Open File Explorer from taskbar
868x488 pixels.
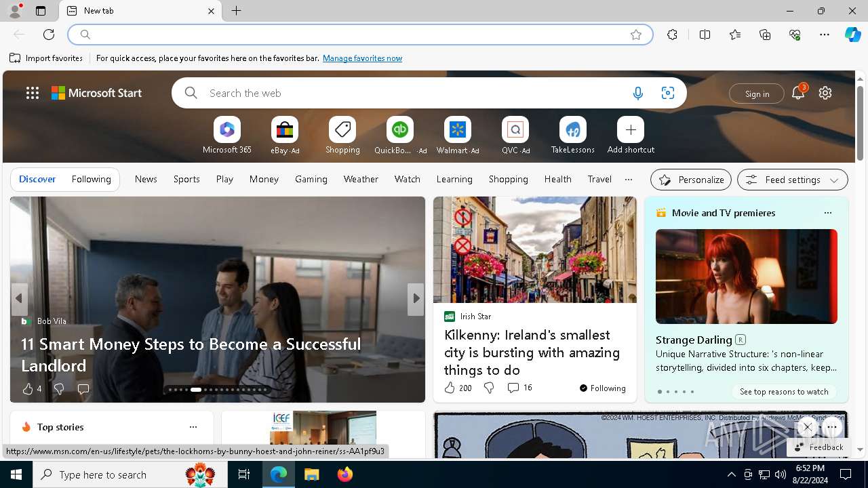click(312, 474)
